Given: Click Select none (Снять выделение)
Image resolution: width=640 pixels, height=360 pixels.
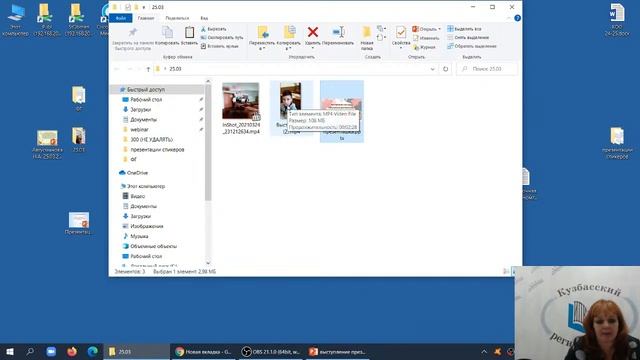Looking at the screenshot, I should [468, 37].
